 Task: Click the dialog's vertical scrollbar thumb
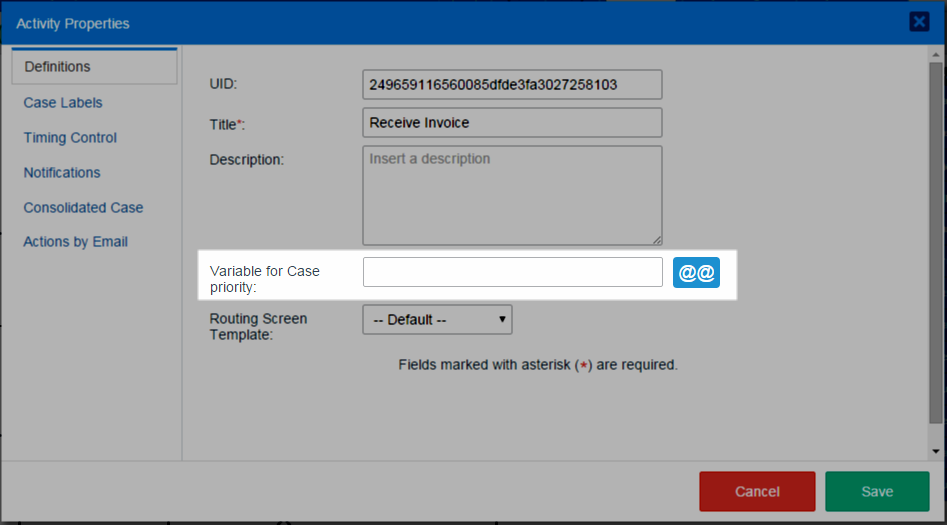tap(935, 240)
